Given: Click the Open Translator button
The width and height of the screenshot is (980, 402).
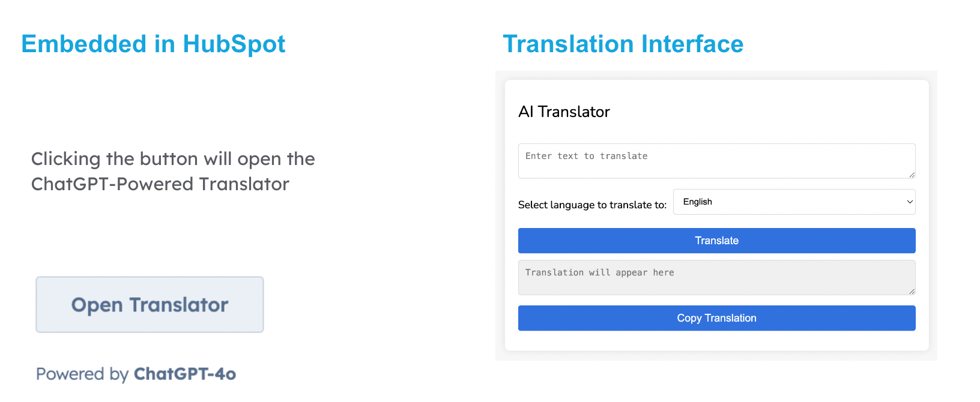Looking at the screenshot, I should [x=150, y=304].
